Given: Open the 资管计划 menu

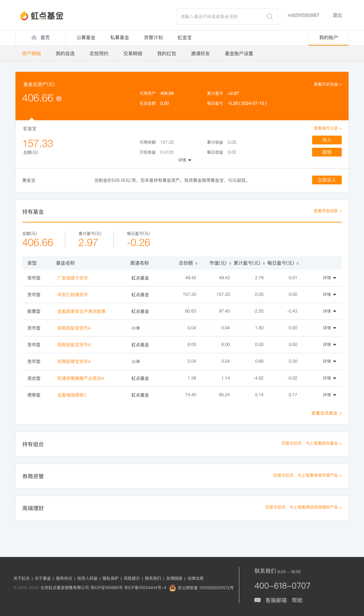Looking at the screenshot, I should pyautogui.click(x=153, y=38).
